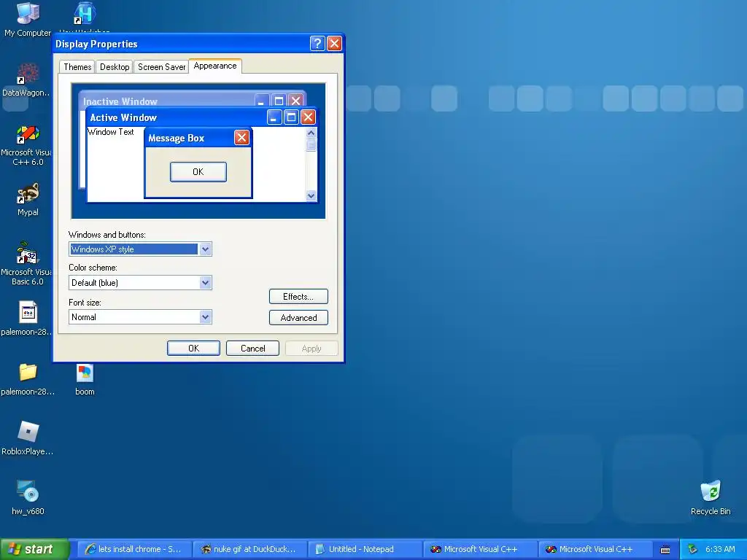Click the preview window scrollbar down arrow
The width and height of the screenshot is (747, 560).
[x=311, y=195]
